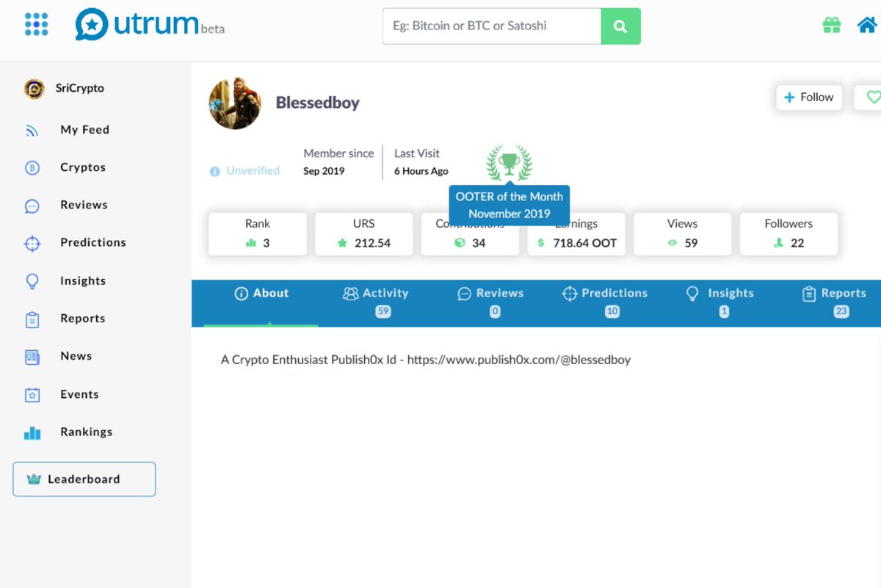Focus the crypto search input field
This screenshot has height=588, width=881.
click(492, 26)
